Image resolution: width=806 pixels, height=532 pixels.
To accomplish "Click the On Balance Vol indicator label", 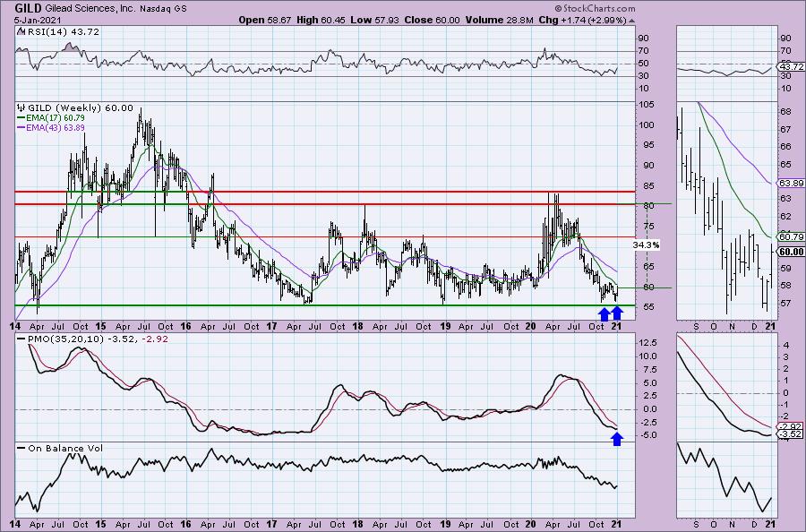I will [x=65, y=448].
